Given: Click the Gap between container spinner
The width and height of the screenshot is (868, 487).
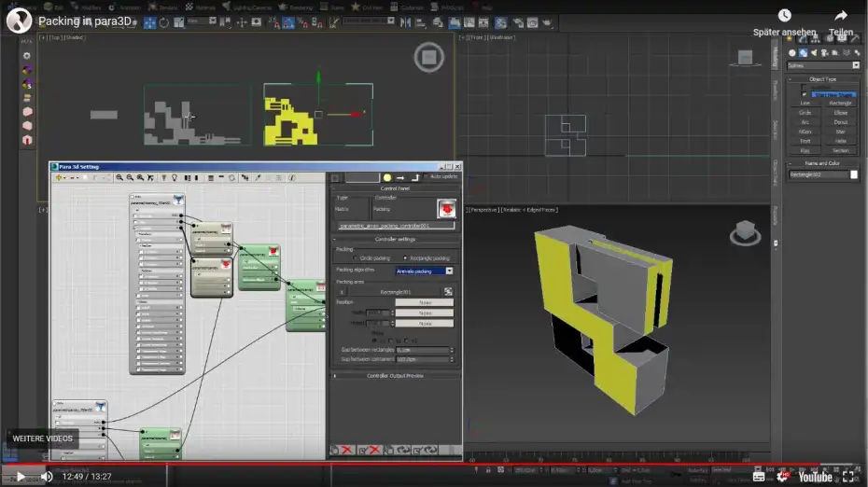Looking at the screenshot, I should (452, 359).
